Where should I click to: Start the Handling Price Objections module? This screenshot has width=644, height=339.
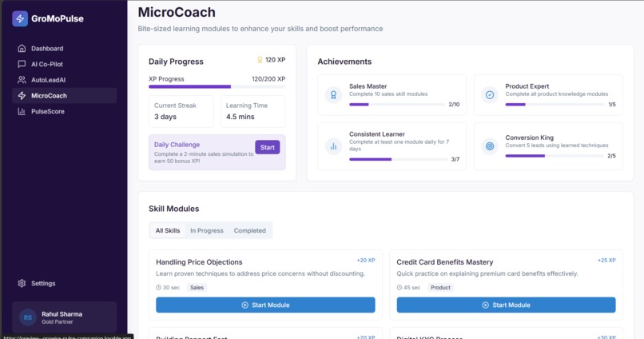point(265,305)
